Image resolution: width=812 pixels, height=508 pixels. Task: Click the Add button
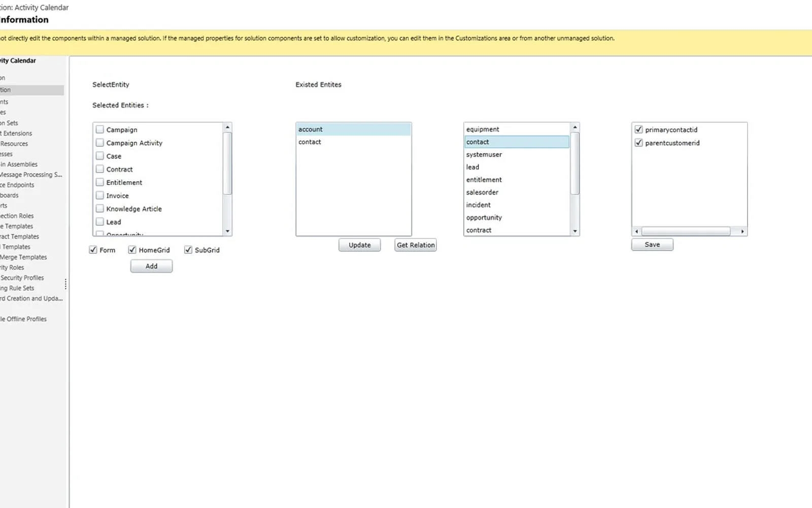(x=151, y=266)
